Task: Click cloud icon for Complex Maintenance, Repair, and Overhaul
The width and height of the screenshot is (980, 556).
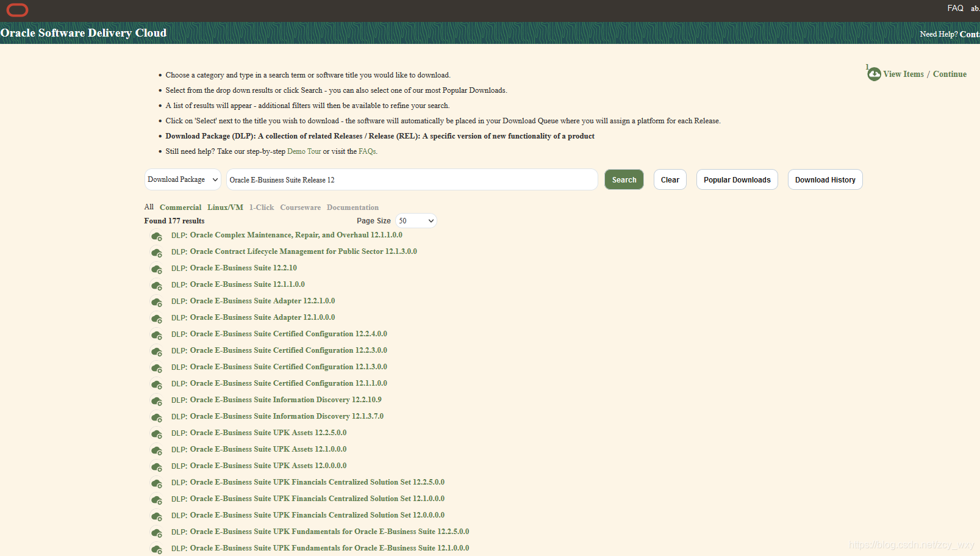Action: 157,236
